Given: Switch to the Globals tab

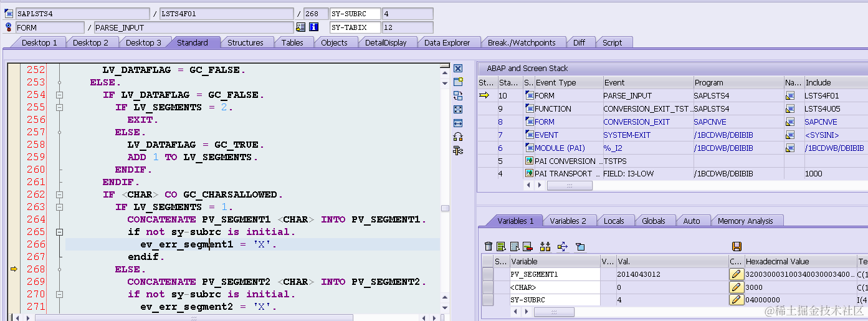Looking at the screenshot, I should 653,221.
